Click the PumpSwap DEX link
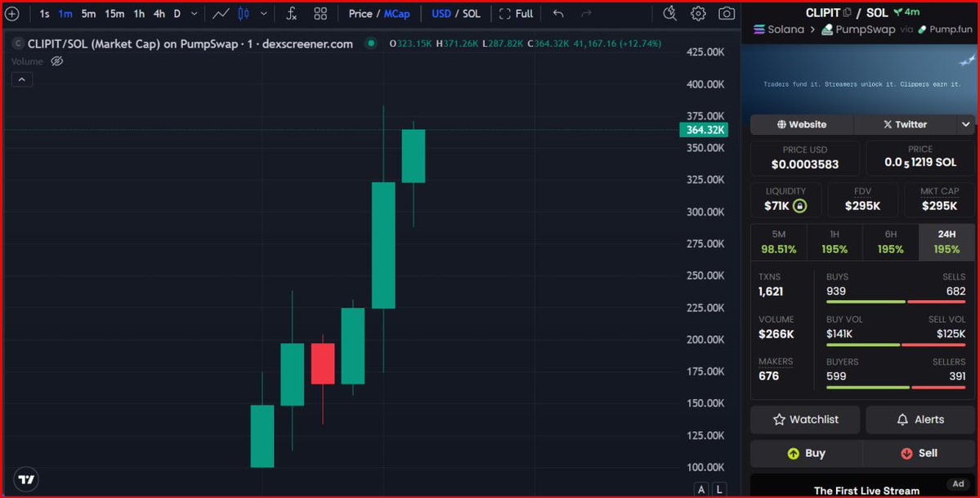 point(858,29)
